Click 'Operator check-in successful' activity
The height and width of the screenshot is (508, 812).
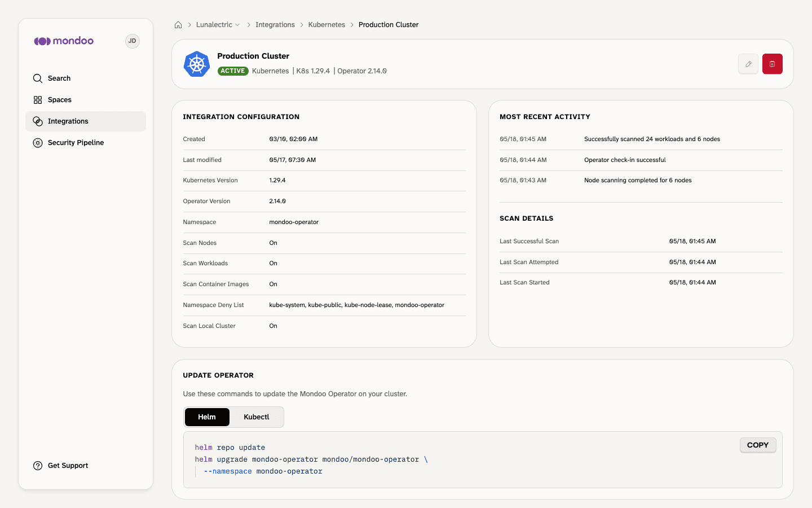coord(625,160)
